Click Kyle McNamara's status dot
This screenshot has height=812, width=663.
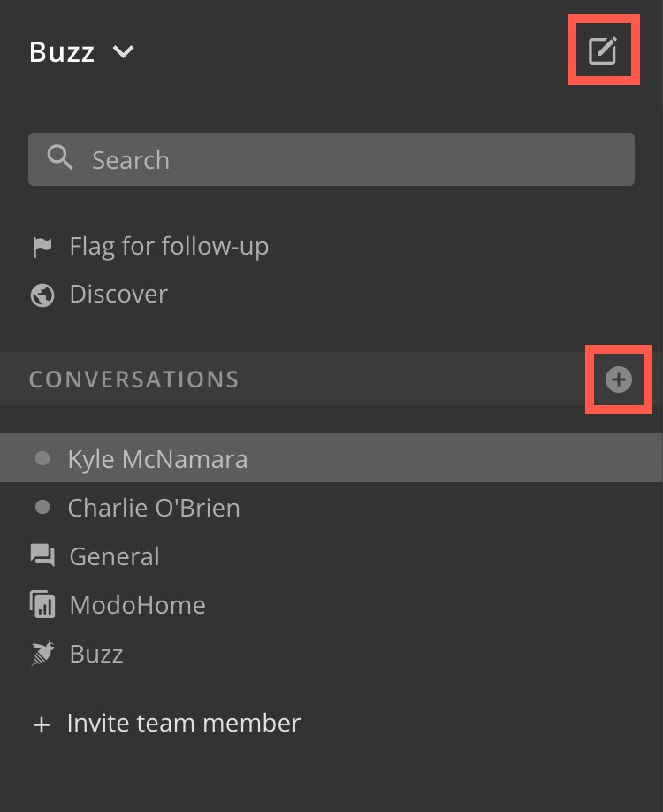42,459
